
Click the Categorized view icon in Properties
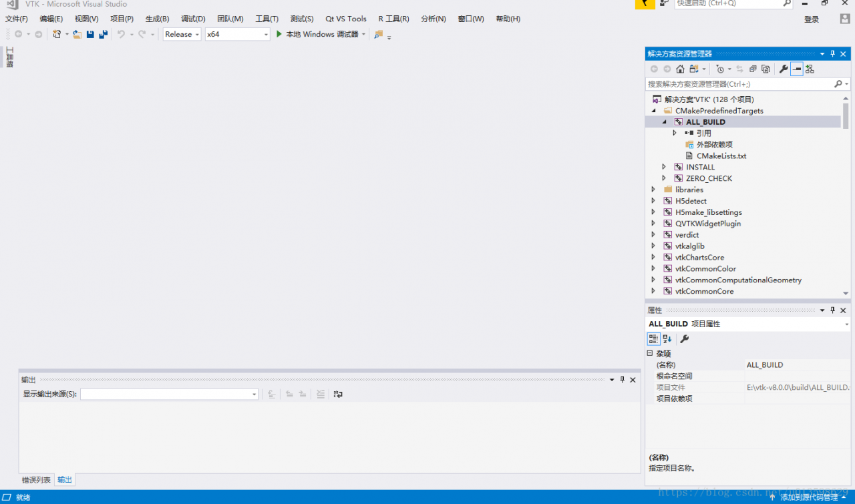[x=654, y=339]
